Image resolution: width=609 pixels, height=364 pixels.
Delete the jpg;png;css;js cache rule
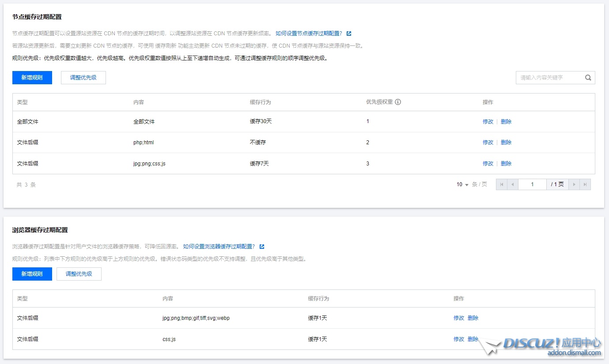point(506,164)
